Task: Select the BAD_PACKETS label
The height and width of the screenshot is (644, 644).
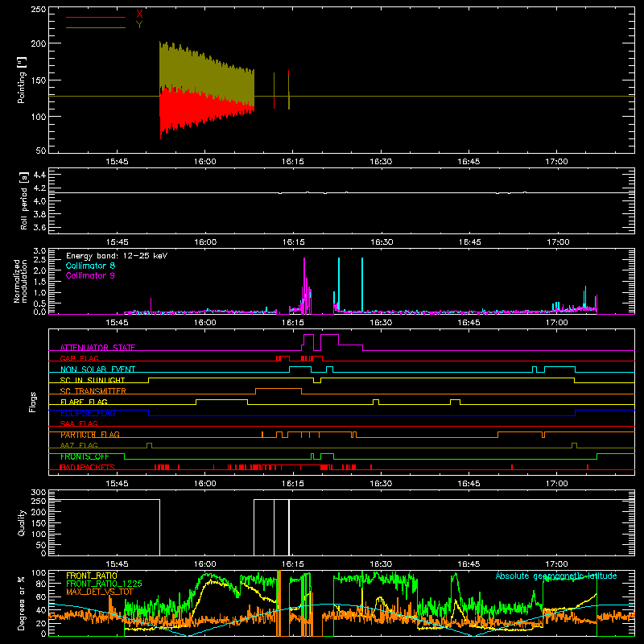Action: pos(87,467)
